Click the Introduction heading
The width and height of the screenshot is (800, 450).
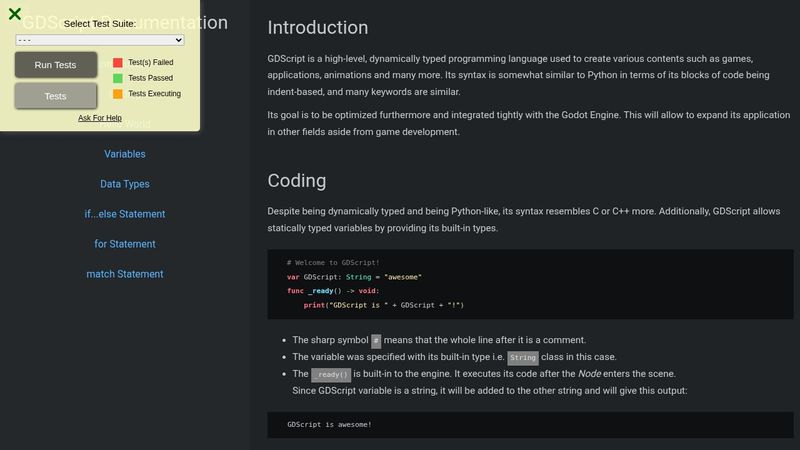pyautogui.click(x=317, y=28)
